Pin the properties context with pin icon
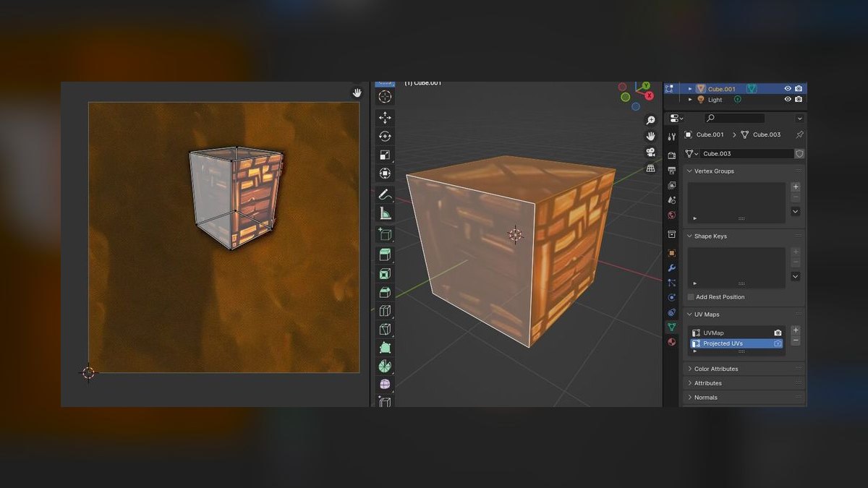 (799, 134)
